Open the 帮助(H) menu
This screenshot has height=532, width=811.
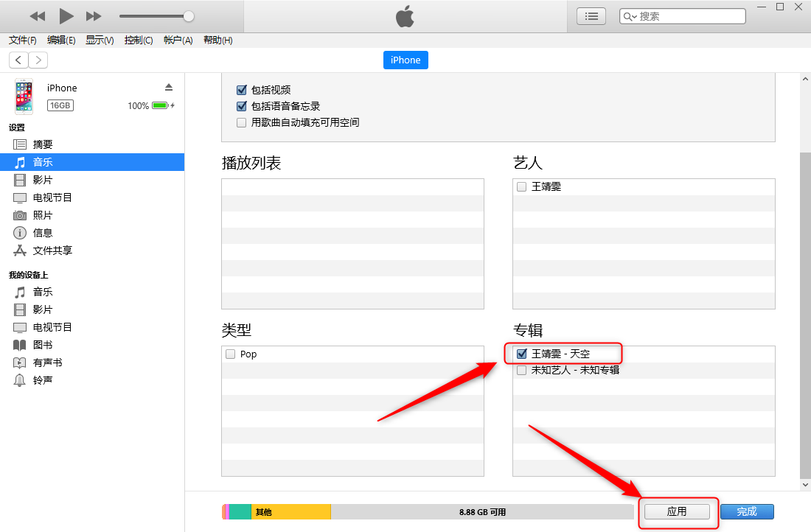217,41
